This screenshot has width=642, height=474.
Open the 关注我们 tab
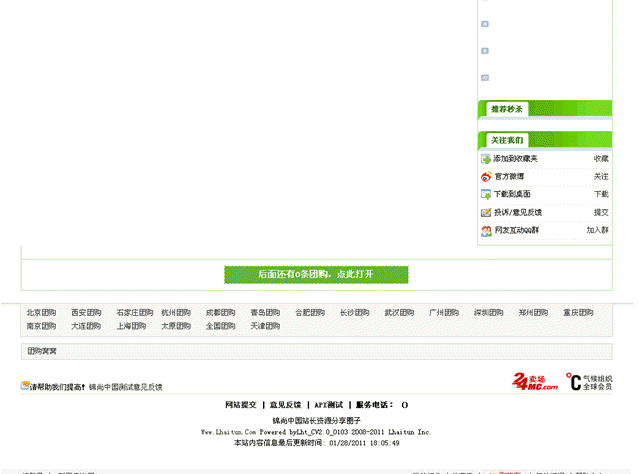(x=507, y=140)
